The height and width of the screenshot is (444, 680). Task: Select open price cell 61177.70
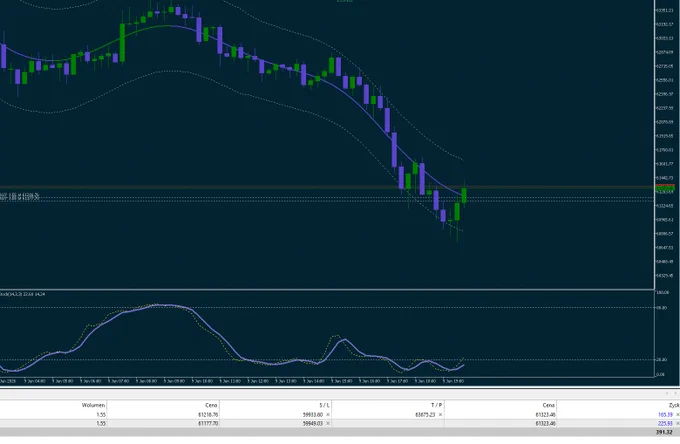coord(208,424)
